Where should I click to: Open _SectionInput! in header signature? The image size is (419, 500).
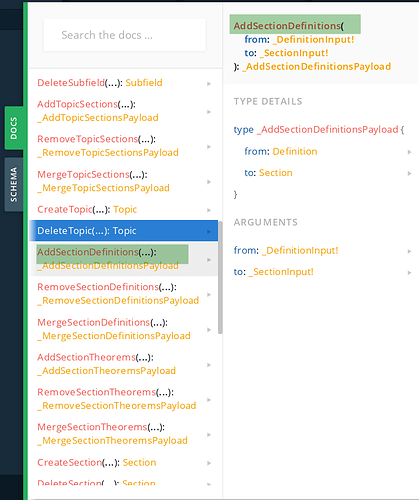click(294, 53)
